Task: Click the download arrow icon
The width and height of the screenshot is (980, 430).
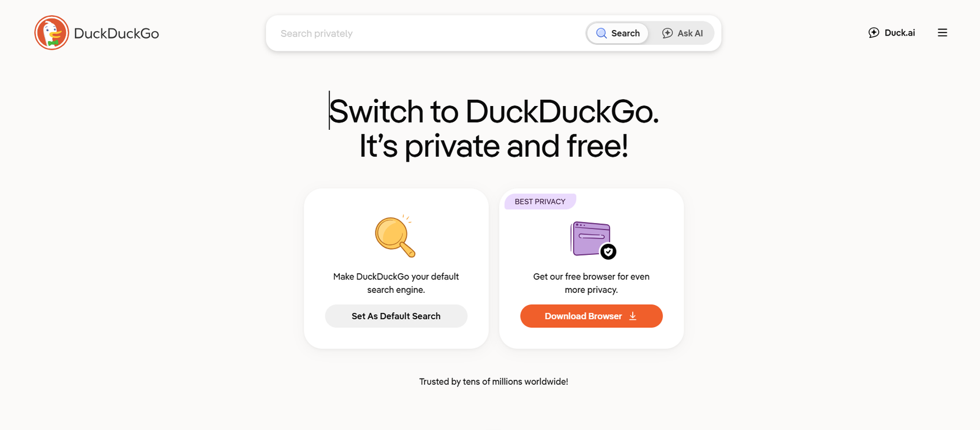Action: pos(633,316)
